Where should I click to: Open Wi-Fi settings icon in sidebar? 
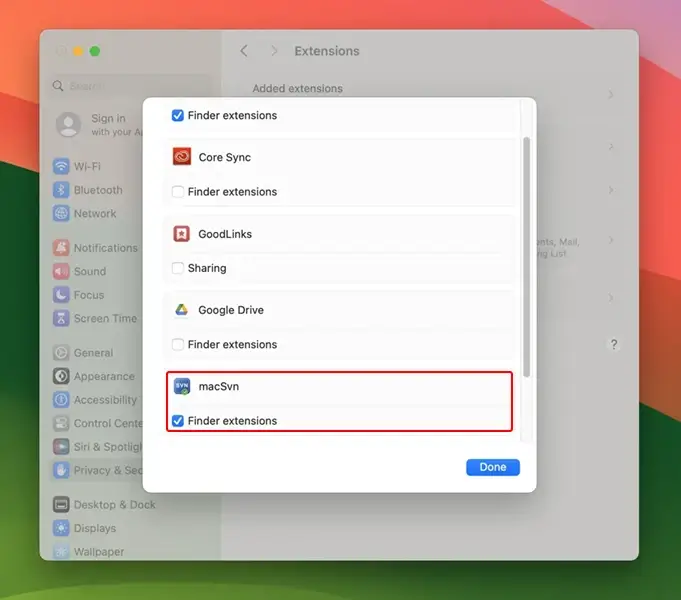(x=61, y=166)
